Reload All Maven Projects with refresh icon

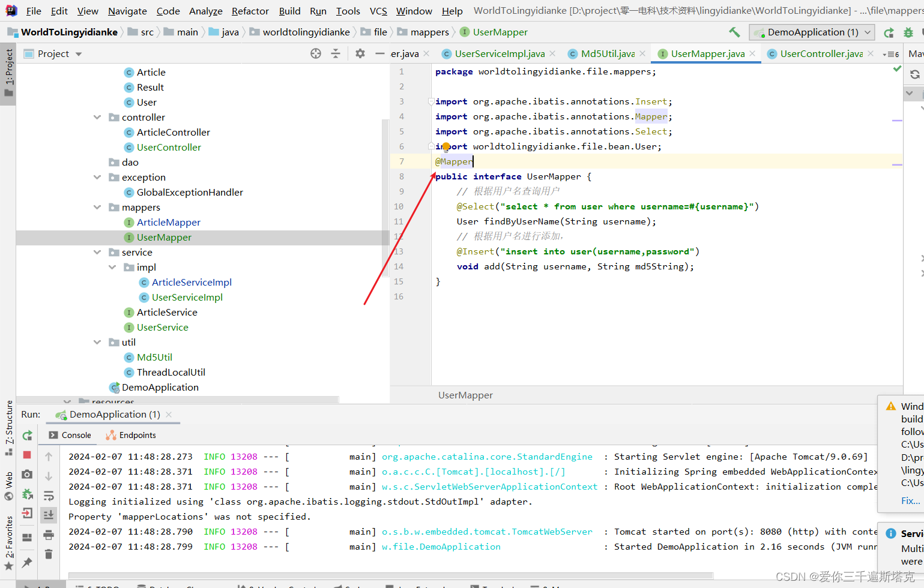coord(914,74)
